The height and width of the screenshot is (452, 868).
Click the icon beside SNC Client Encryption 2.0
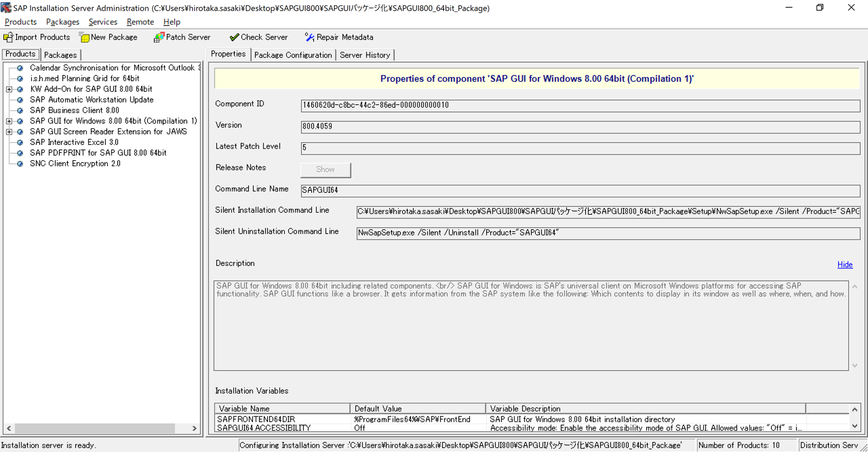tap(20, 164)
